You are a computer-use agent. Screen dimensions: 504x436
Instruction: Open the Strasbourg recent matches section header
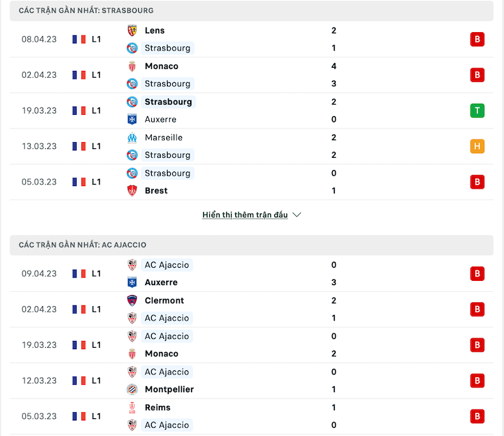(252, 11)
